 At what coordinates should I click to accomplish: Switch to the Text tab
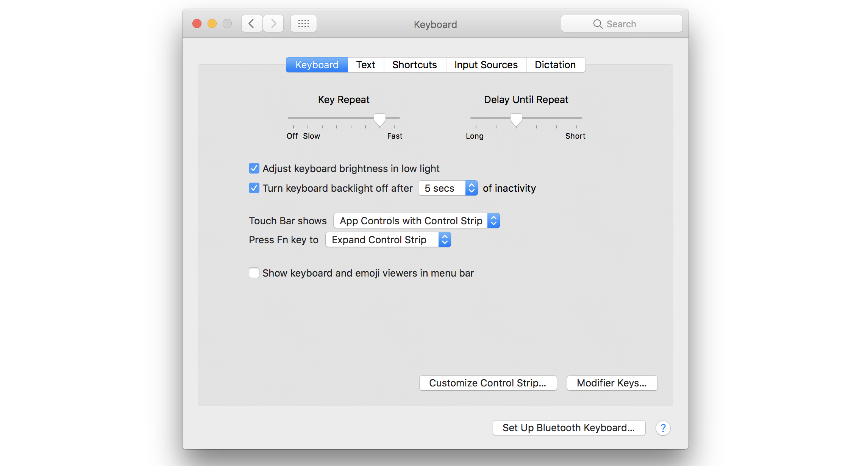click(x=366, y=65)
